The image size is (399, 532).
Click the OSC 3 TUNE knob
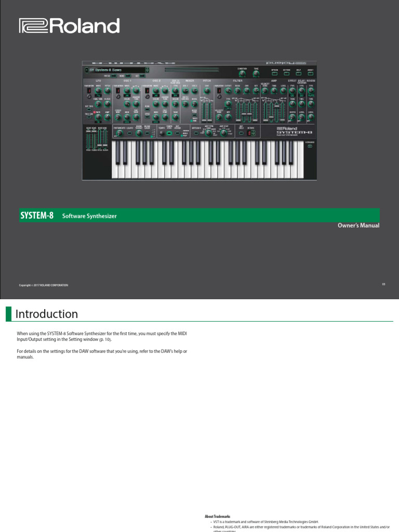tap(176, 117)
